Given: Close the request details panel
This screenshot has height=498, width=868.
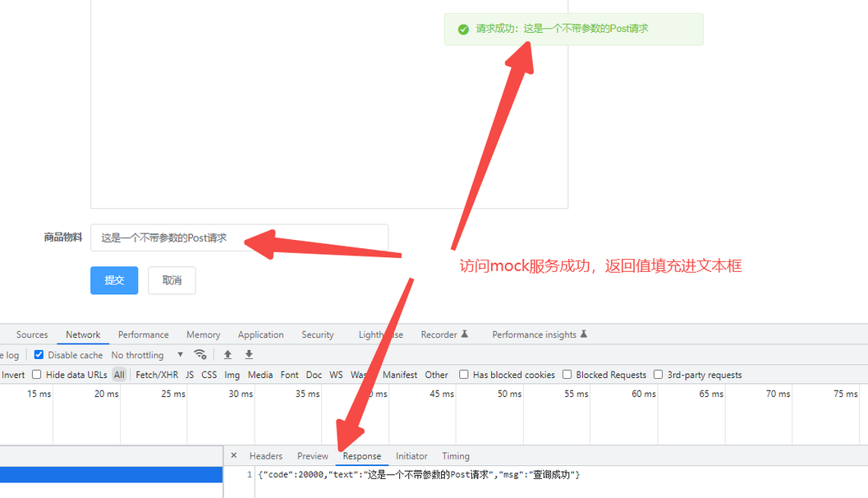Looking at the screenshot, I should click(x=233, y=455).
